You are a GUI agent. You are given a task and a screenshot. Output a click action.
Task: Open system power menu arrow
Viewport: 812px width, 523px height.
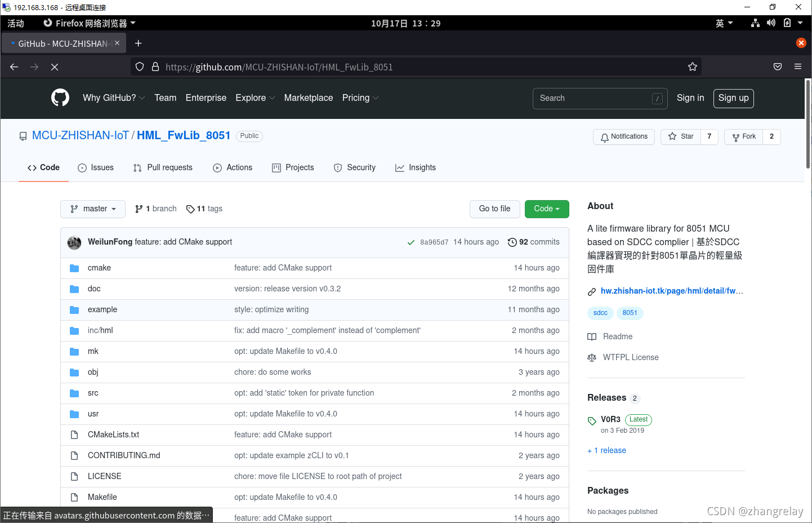(x=800, y=23)
